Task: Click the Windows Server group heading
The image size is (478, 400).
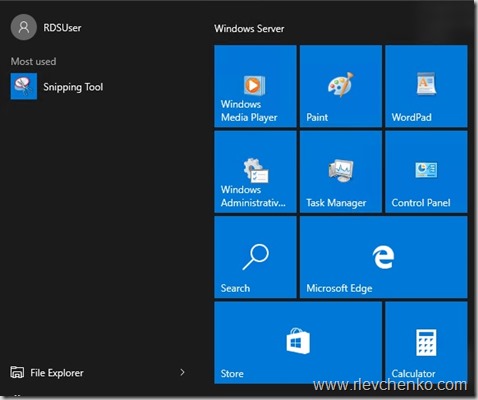Action: pos(249,29)
